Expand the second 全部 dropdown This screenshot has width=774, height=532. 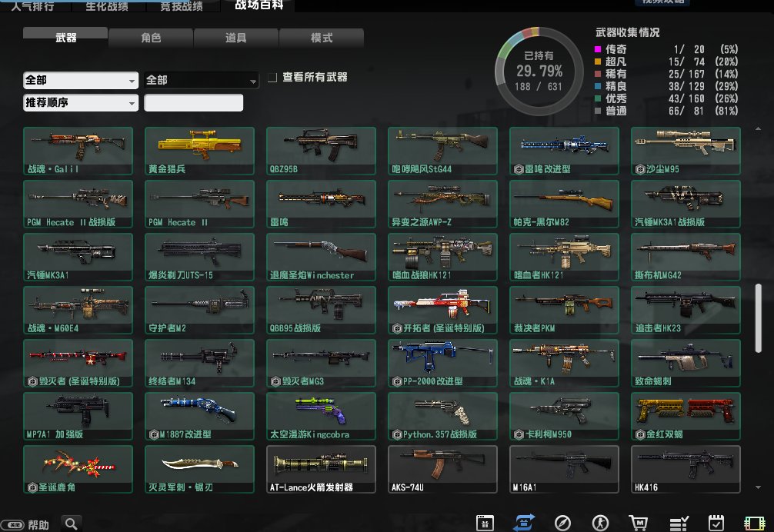coord(200,80)
